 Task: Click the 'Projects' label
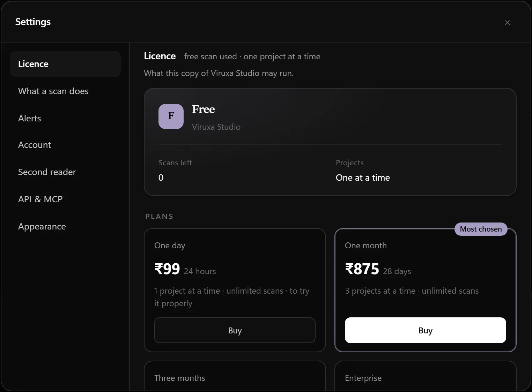click(x=349, y=163)
